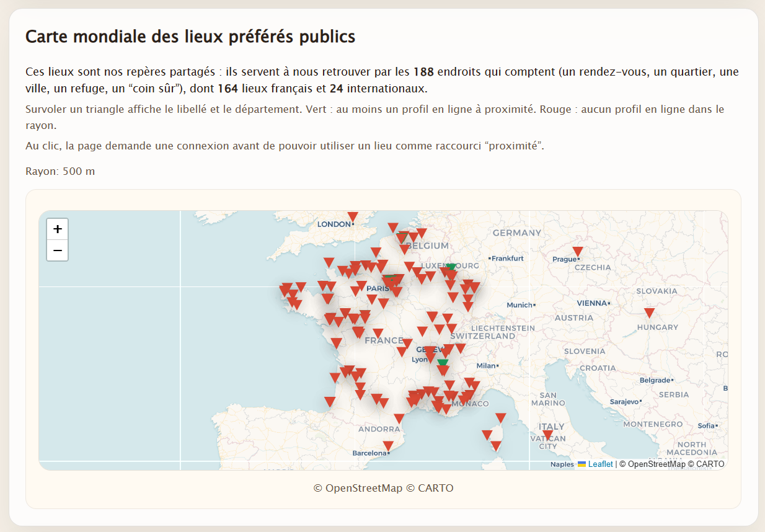Select the red triangle marker at Barcelona
The height and width of the screenshot is (532, 765).
(388, 446)
